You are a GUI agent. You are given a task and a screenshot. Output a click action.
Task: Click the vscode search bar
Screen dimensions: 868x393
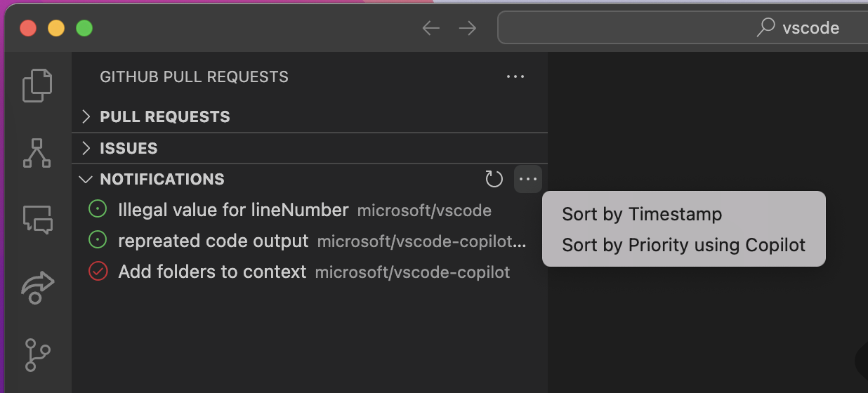pos(681,28)
